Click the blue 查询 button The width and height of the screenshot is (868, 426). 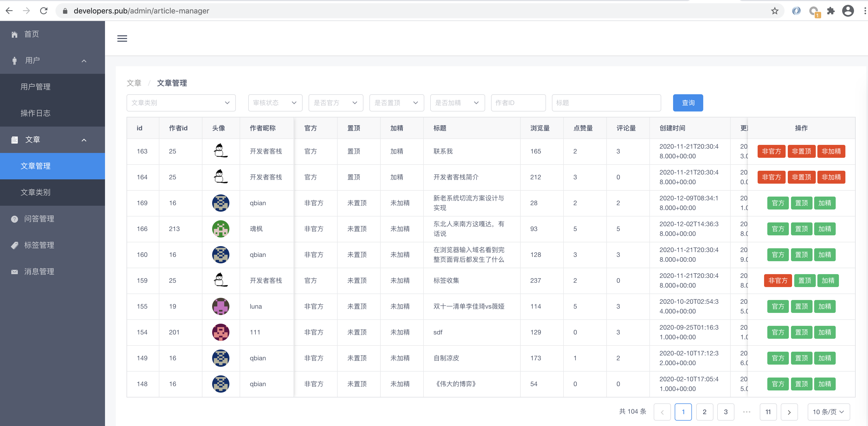(688, 103)
